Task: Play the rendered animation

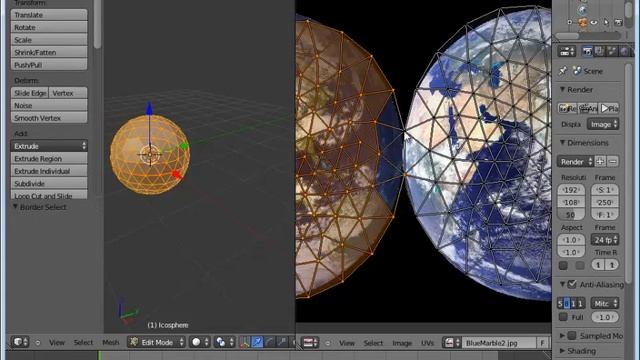Action: pos(609,108)
